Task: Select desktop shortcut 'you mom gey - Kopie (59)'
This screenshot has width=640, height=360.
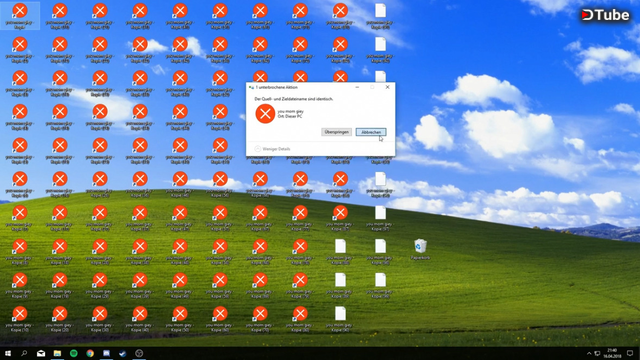Action: pos(220,285)
